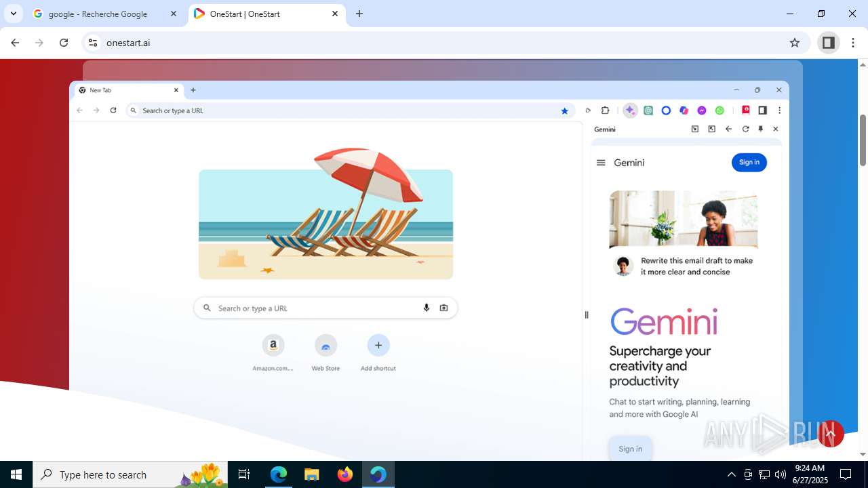Open the outer browser three-dot menu
The height and width of the screenshot is (488, 868).
point(853,43)
